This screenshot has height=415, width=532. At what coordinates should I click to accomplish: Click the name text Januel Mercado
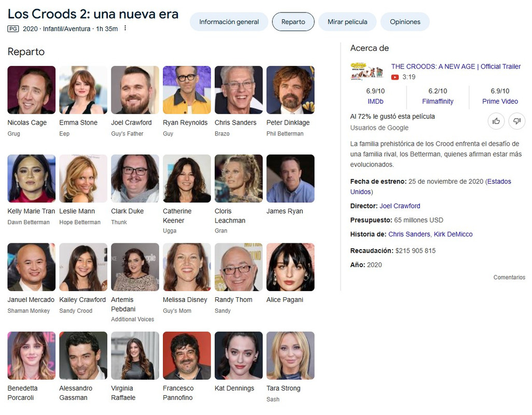coord(31,300)
